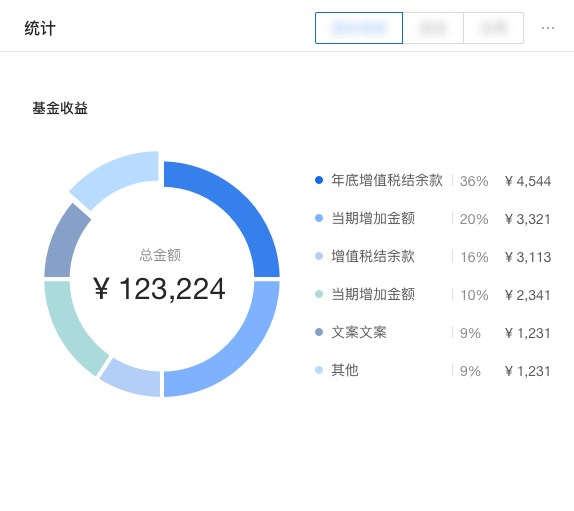
Task: Click the ¥ 123,224 total amount
Action: [160, 289]
